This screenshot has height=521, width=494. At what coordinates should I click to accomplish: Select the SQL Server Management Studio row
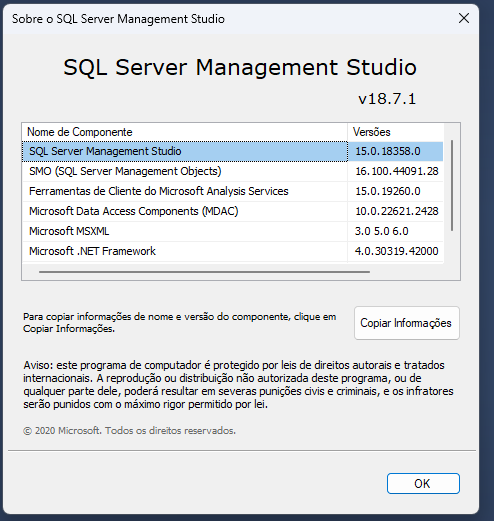[233, 151]
